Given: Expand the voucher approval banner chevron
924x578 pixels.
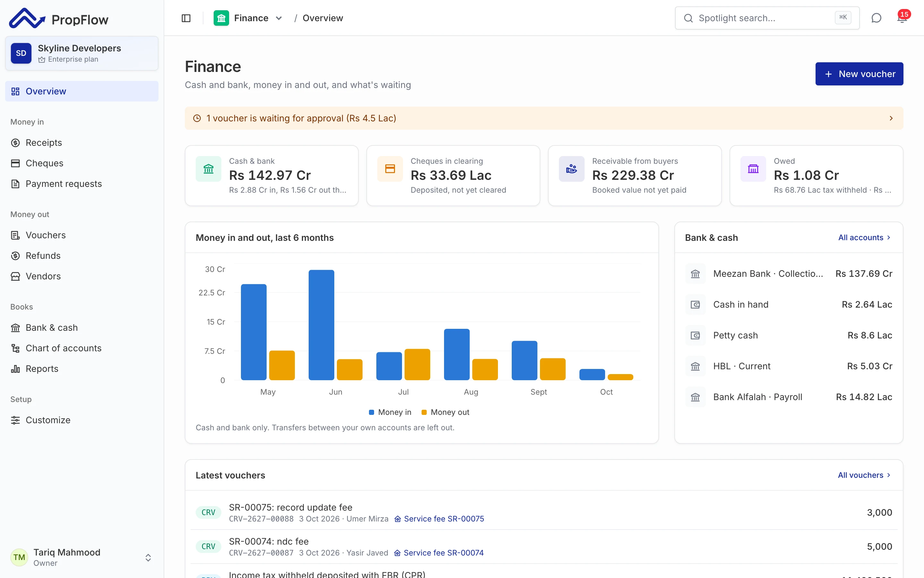Looking at the screenshot, I should (891, 118).
